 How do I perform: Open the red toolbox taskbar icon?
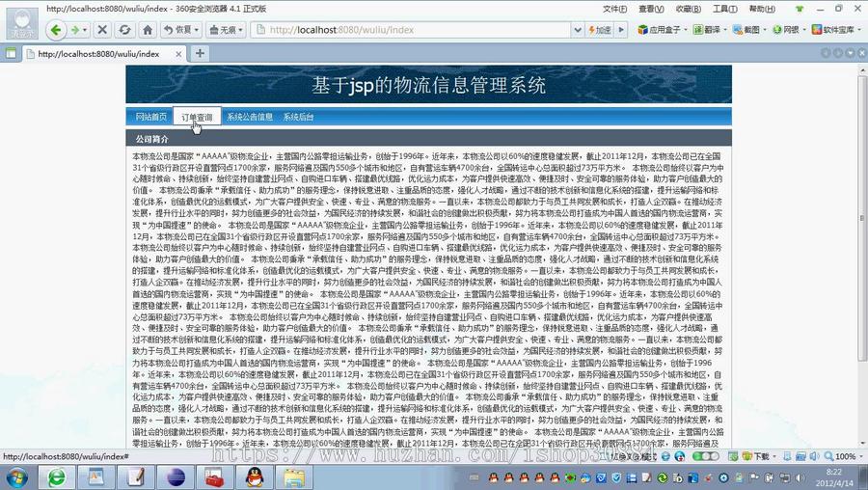pos(215,477)
